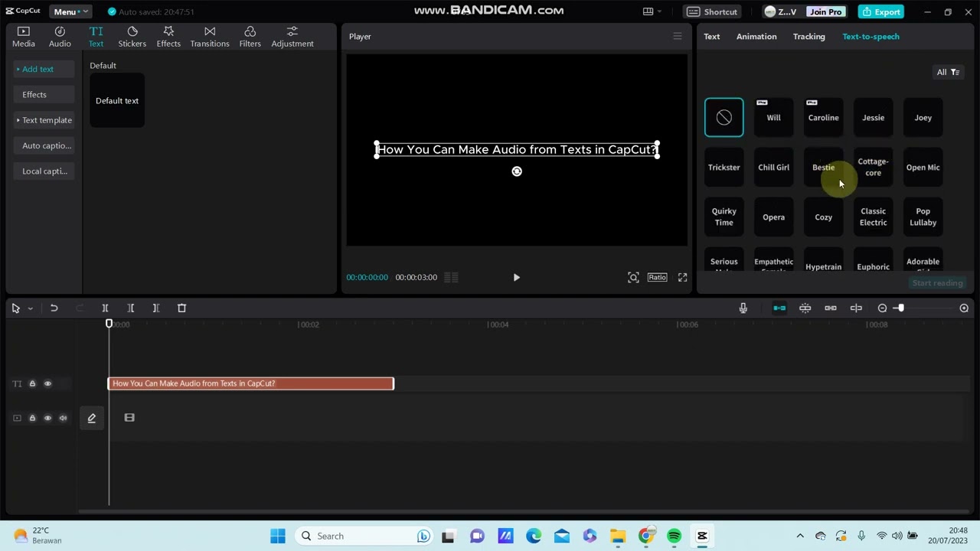Viewport: 980px width, 551px height.
Task: Enter fullscreen preview in Player
Action: click(x=682, y=277)
